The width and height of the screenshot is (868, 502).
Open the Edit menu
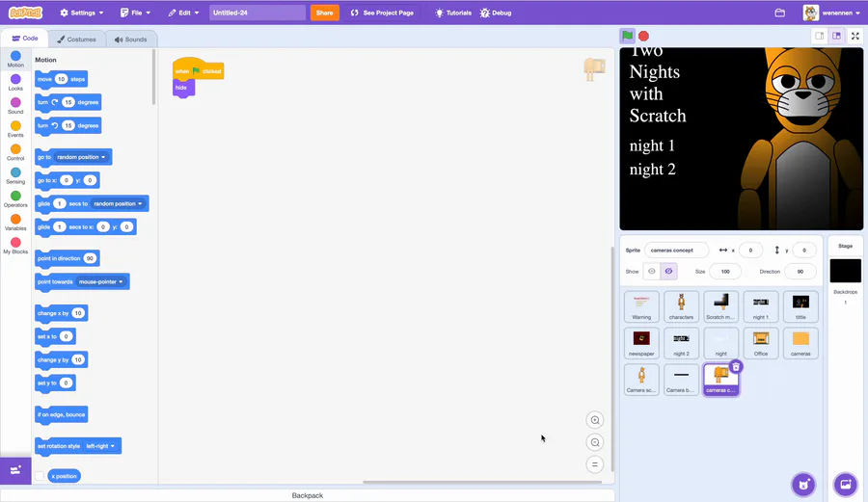coord(184,13)
